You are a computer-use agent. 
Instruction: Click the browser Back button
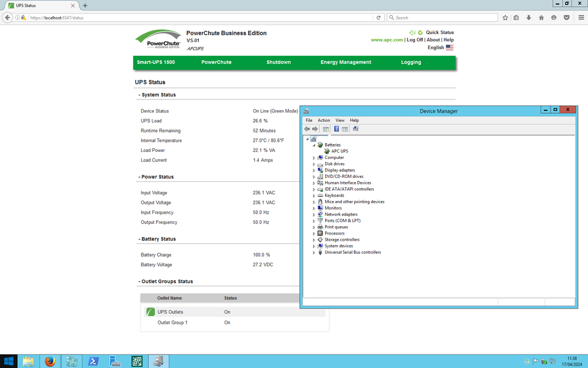(8, 18)
